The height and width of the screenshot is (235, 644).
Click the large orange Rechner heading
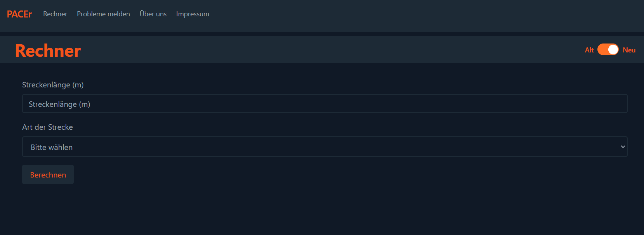(48, 50)
